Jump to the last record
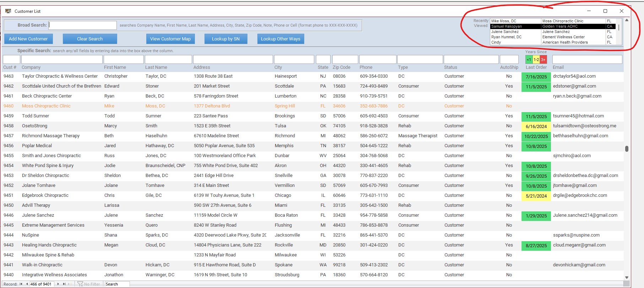 click(x=64, y=284)
